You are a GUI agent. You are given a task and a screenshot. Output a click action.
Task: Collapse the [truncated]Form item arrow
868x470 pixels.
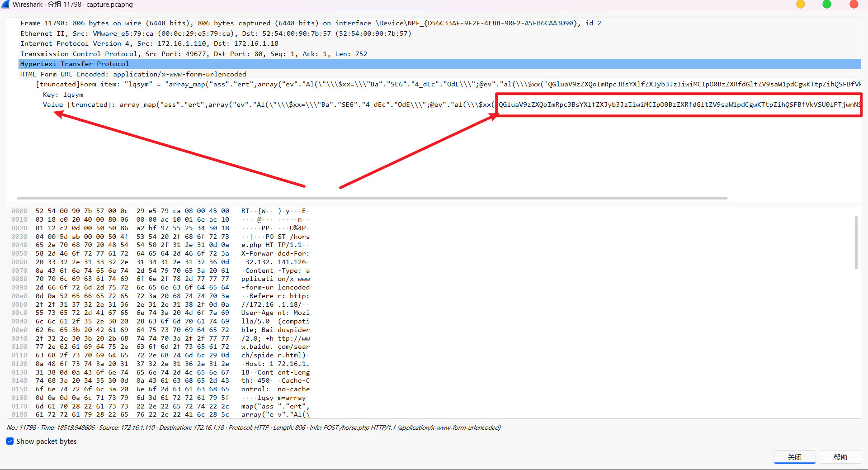tap(25, 84)
